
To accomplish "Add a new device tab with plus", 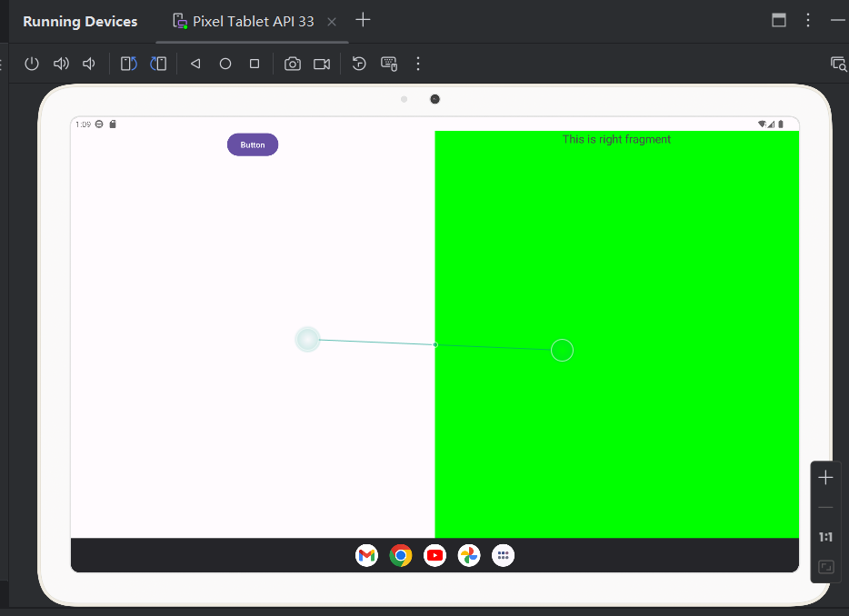I will tap(363, 20).
